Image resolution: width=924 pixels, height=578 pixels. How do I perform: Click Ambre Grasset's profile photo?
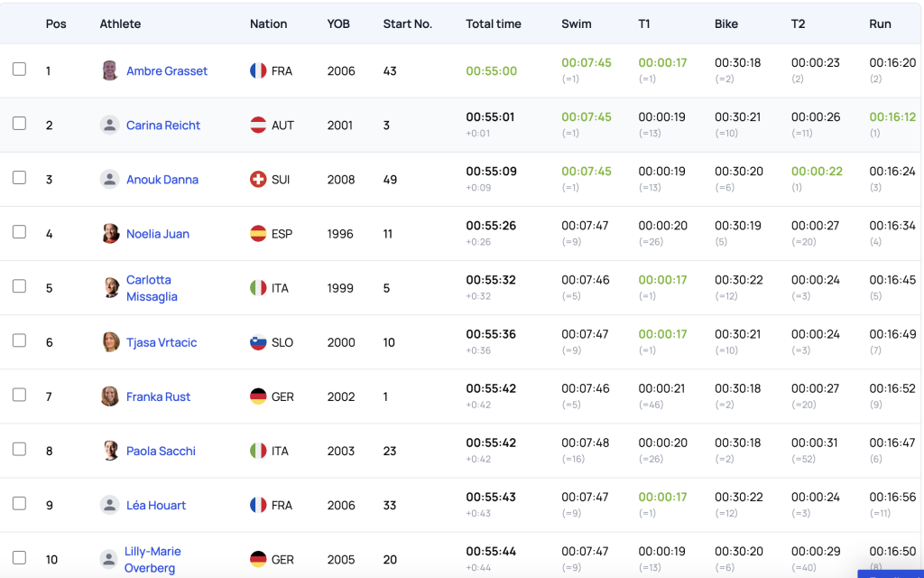click(110, 70)
